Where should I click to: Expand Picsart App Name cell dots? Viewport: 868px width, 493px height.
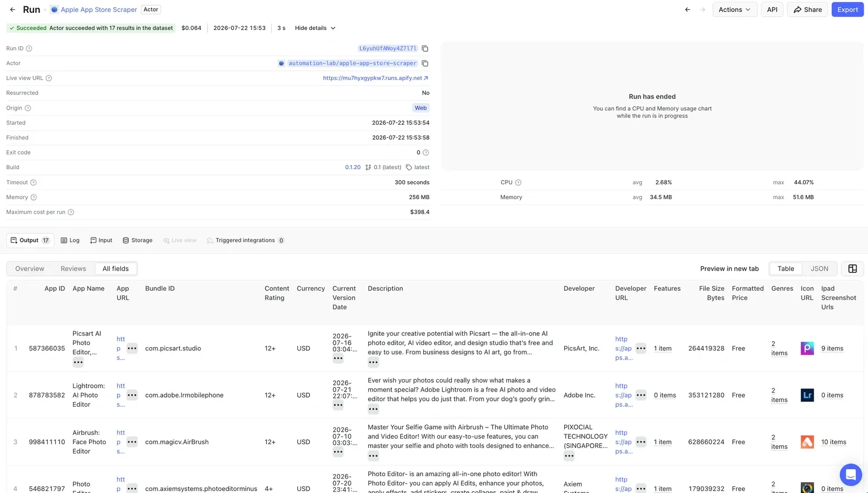pyautogui.click(x=78, y=362)
